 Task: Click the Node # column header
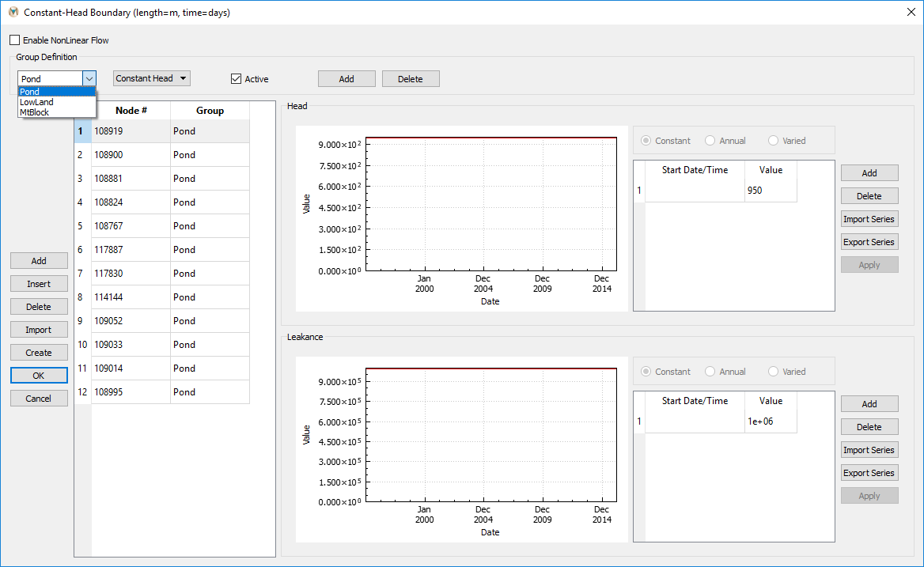click(131, 111)
